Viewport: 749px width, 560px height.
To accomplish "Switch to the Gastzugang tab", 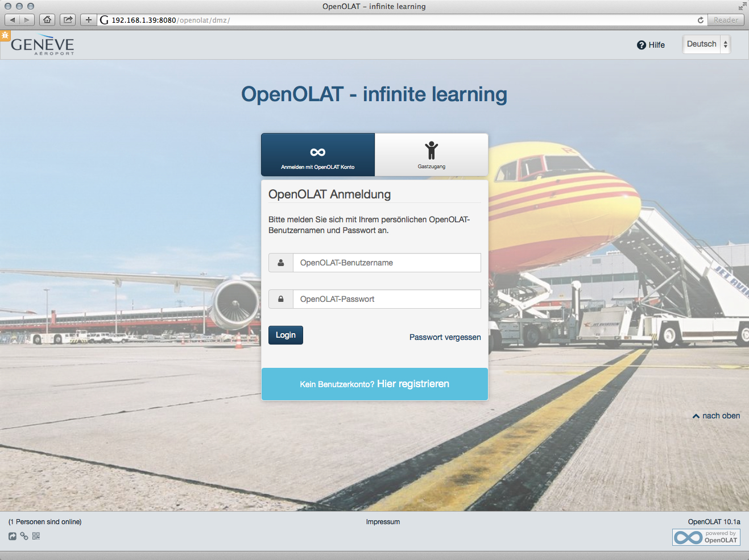I will pos(432,155).
